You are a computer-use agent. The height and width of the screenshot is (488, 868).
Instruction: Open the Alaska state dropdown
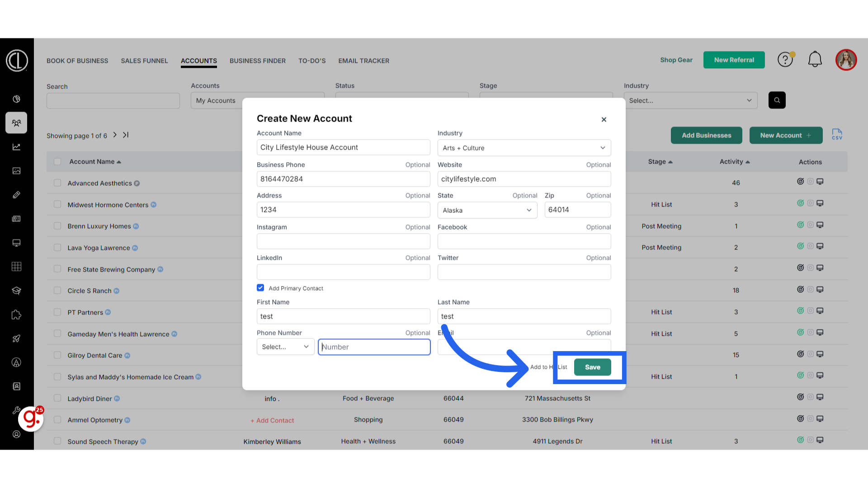click(487, 210)
